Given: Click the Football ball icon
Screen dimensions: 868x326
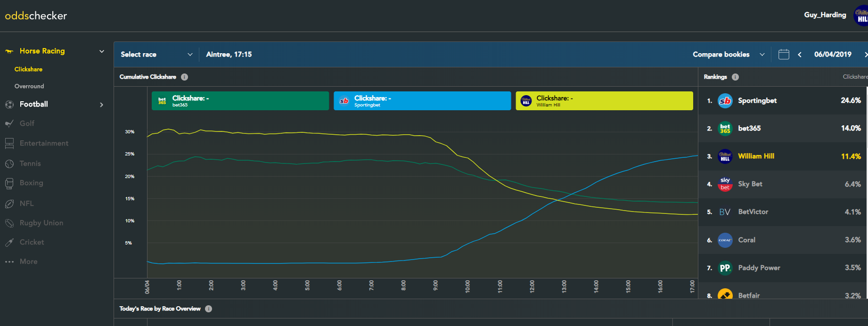Looking at the screenshot, I should (9, 105).
